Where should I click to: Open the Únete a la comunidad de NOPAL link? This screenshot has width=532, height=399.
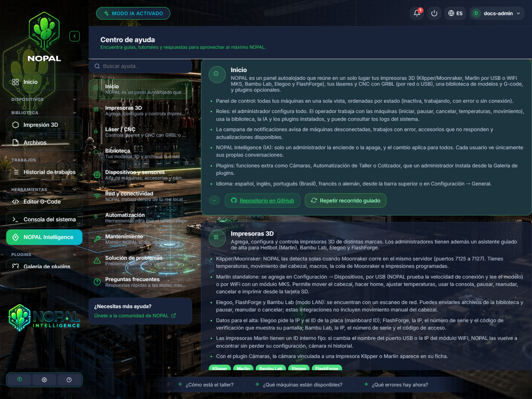[x=135, y=316]
